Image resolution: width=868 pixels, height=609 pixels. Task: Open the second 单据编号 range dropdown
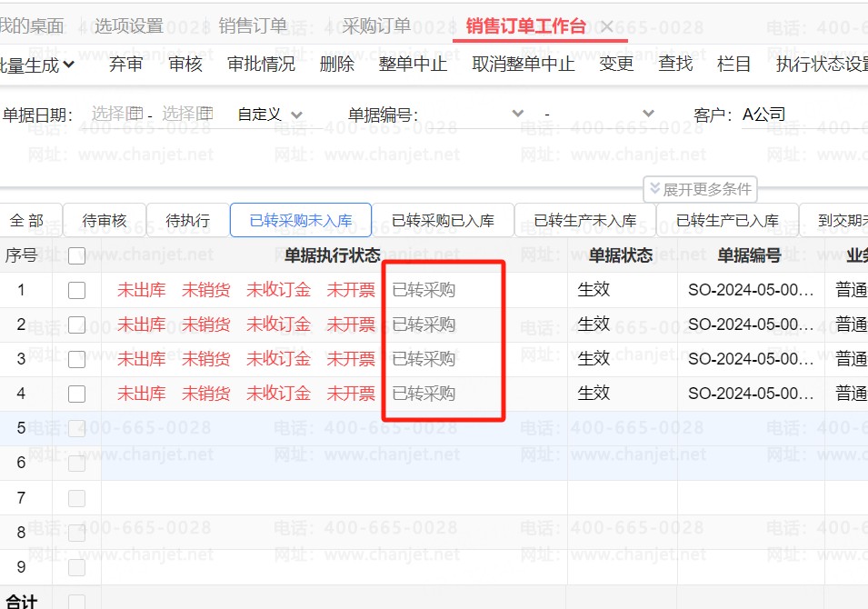648,114
